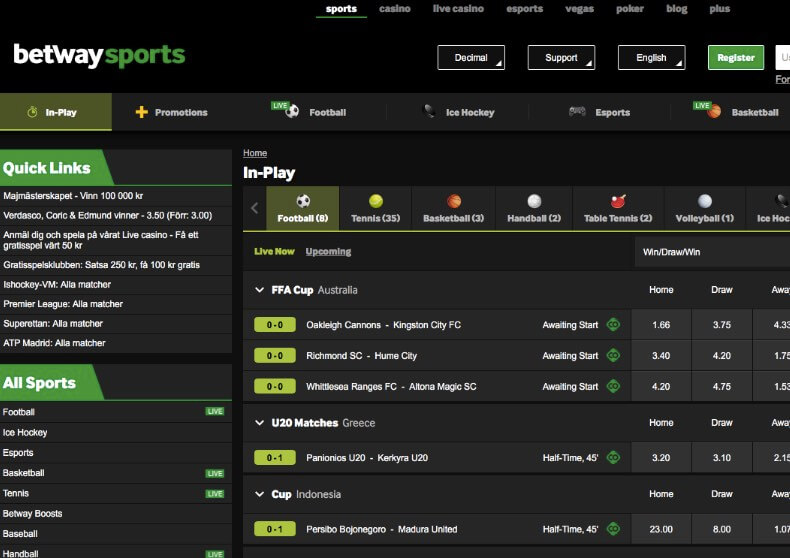Select Oakleigh Cannons home odds 1.66
This screenshot has width=790, height=558.
tap(661, 325)
